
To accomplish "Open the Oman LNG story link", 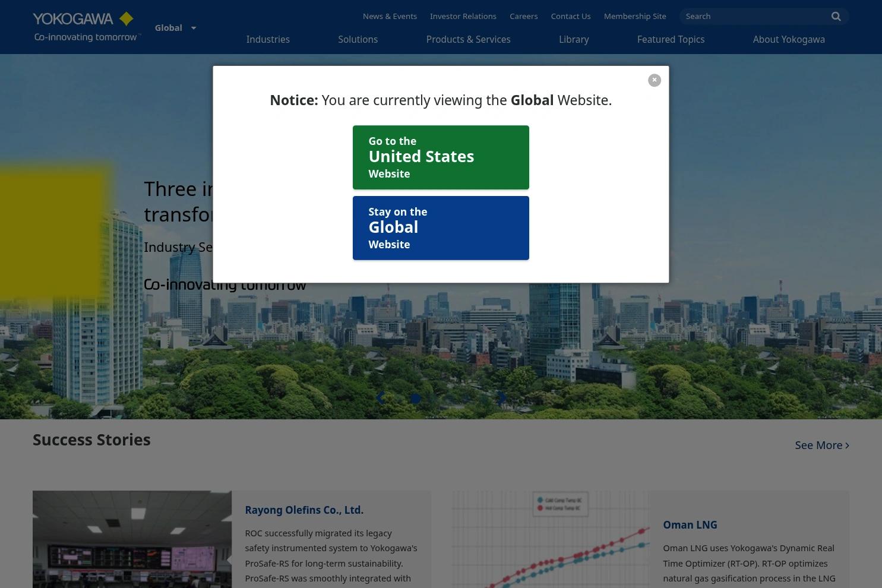I will (690, 525).
